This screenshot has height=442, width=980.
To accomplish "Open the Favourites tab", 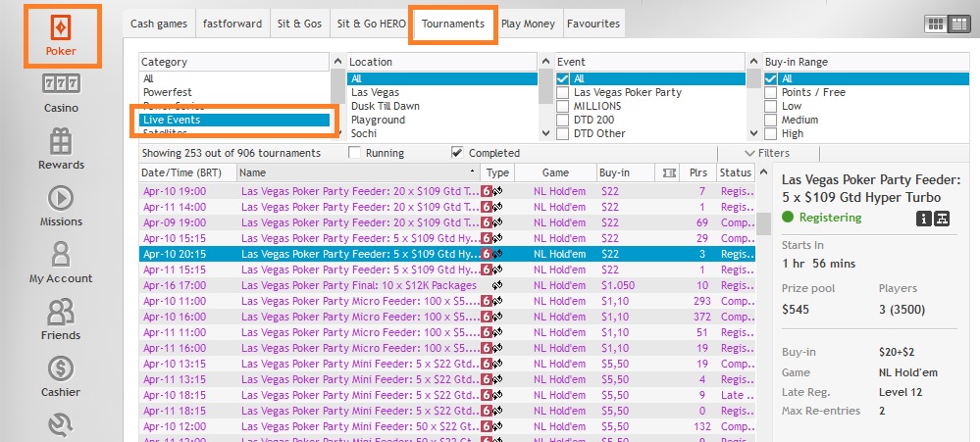I will point(593,24).
